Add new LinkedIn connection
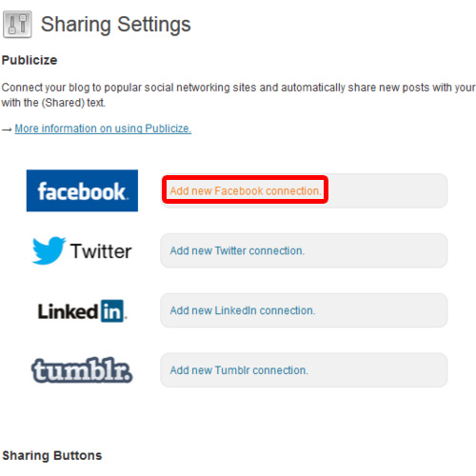Viewport: 476px width, 476px height. pos(243,310)
